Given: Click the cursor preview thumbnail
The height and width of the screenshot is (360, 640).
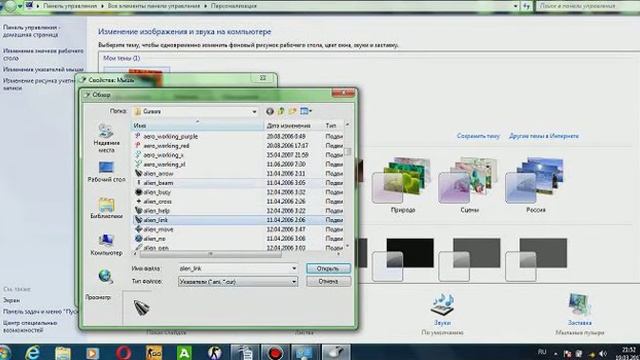Looking at the screenshot, I should (142, 307).
